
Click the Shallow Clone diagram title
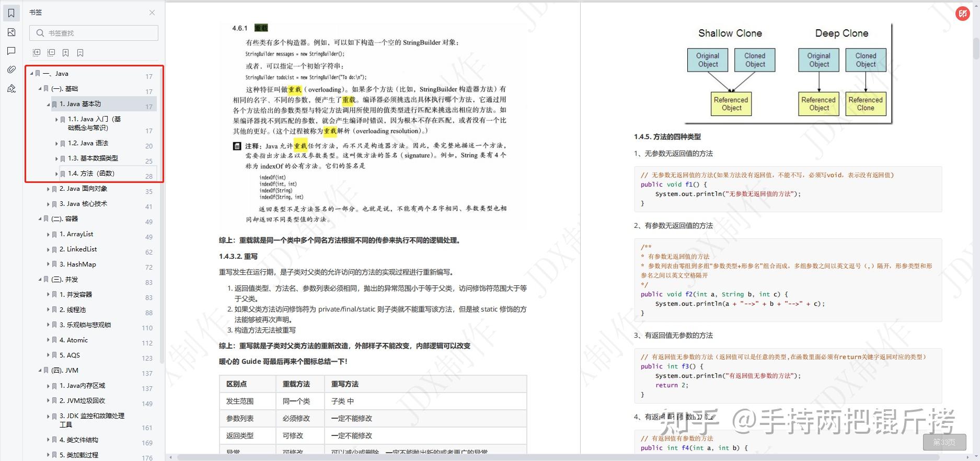click(730, 33)
